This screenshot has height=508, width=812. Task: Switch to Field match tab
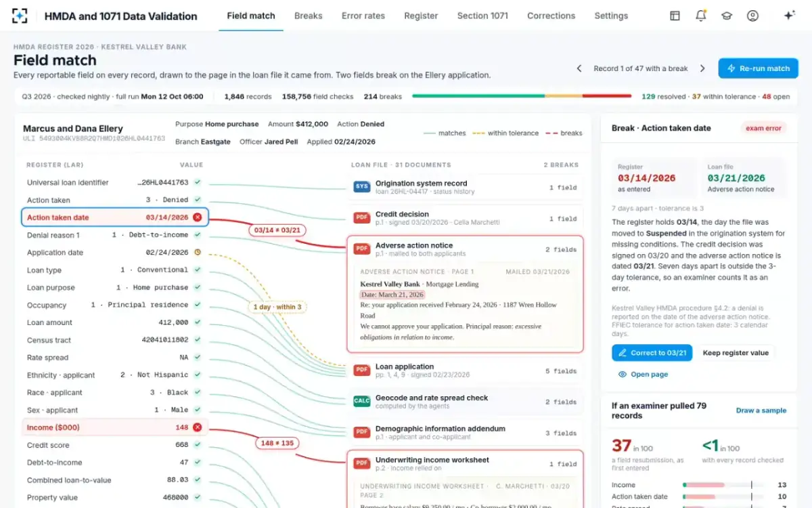point(251,16)
